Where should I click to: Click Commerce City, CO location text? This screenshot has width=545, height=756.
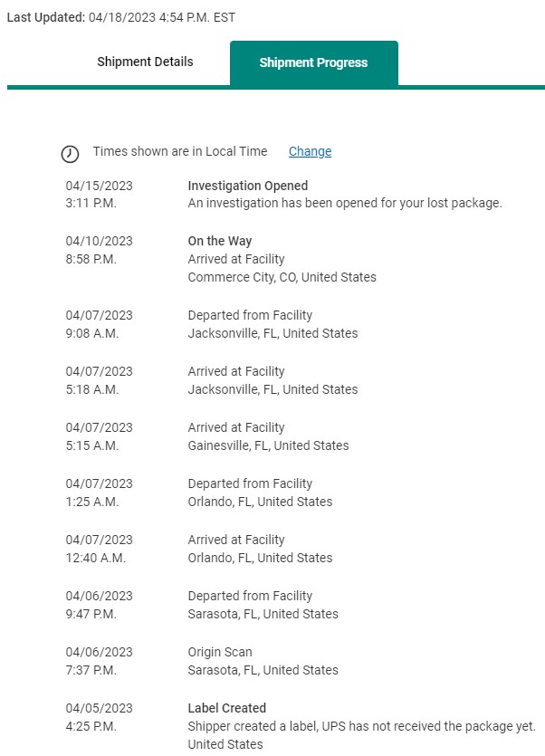click(x=282, y=277)
